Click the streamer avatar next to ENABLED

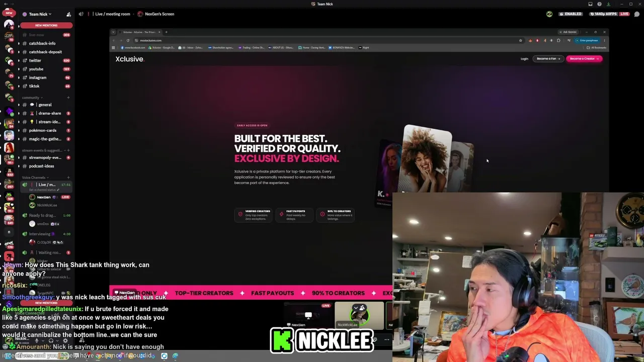pos(549,14)
